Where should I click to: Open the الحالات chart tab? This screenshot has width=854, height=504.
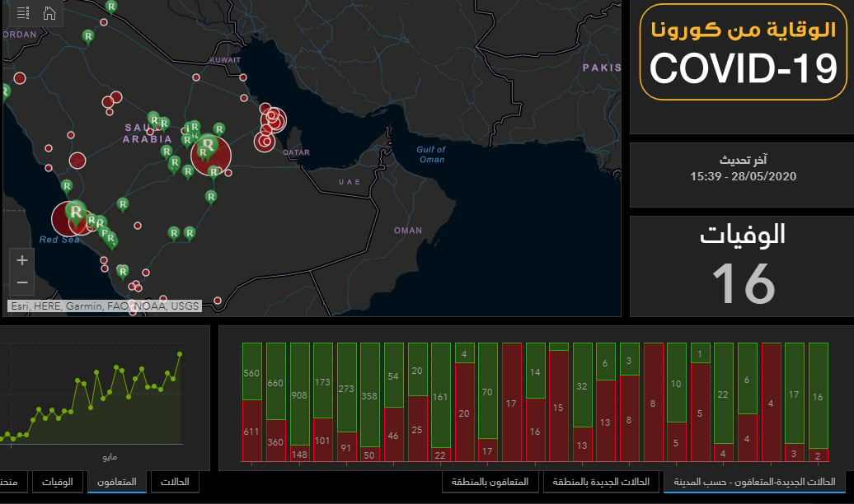point(174,482)
